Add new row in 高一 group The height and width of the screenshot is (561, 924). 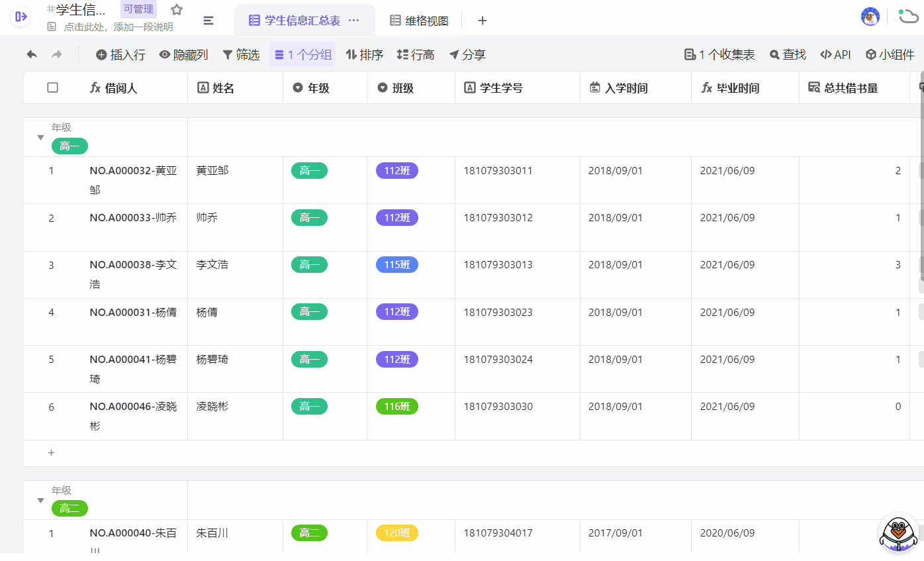click(52, 453)
